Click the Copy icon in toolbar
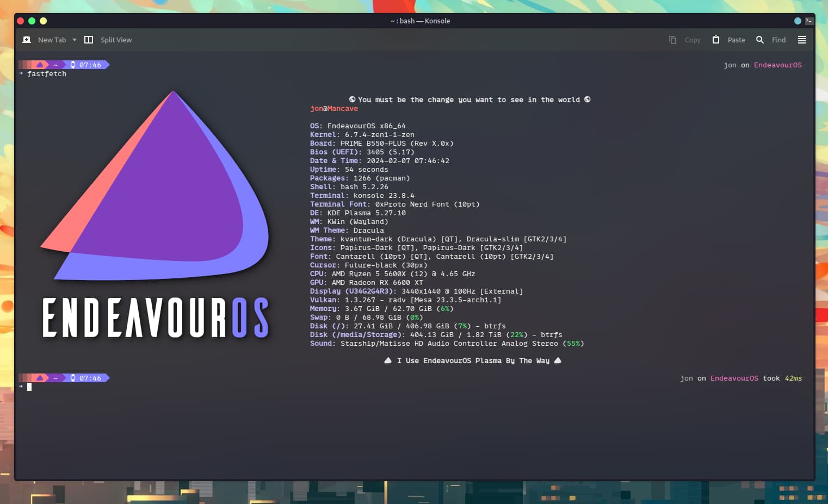This screenshot has width=828, height=504. coord(672,40)
